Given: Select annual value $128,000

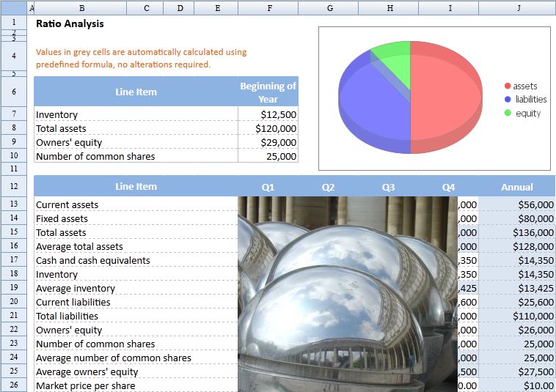Looking at the screenshot, I should (x=533, y=246).
